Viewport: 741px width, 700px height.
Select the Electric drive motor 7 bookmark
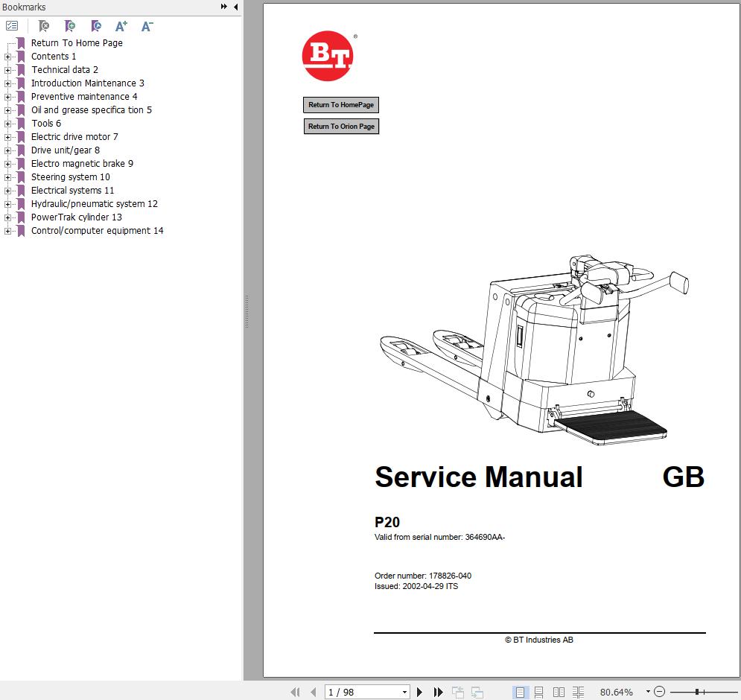(74, 136)
